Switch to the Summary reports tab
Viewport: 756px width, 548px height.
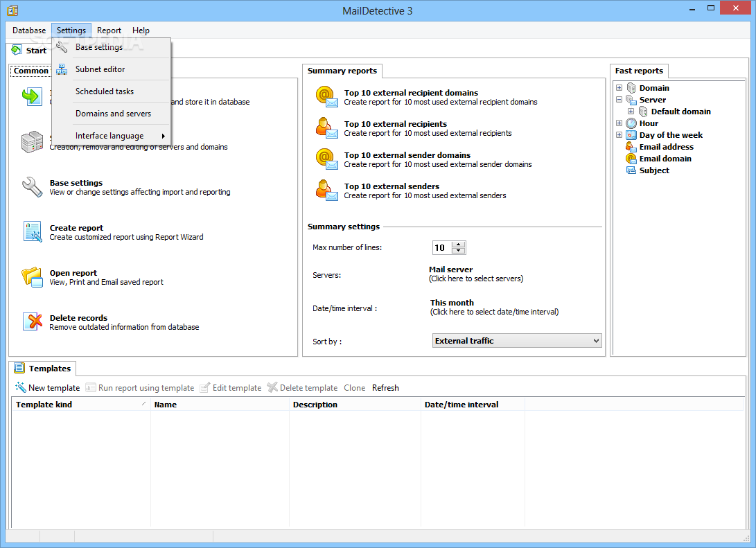point(342,71)
